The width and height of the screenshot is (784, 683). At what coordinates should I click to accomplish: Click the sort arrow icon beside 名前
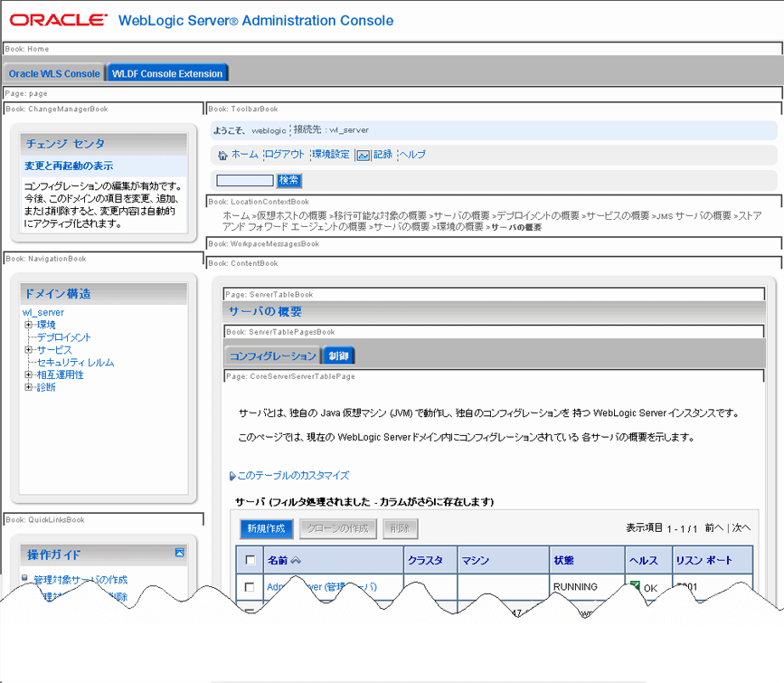(296, 560)
